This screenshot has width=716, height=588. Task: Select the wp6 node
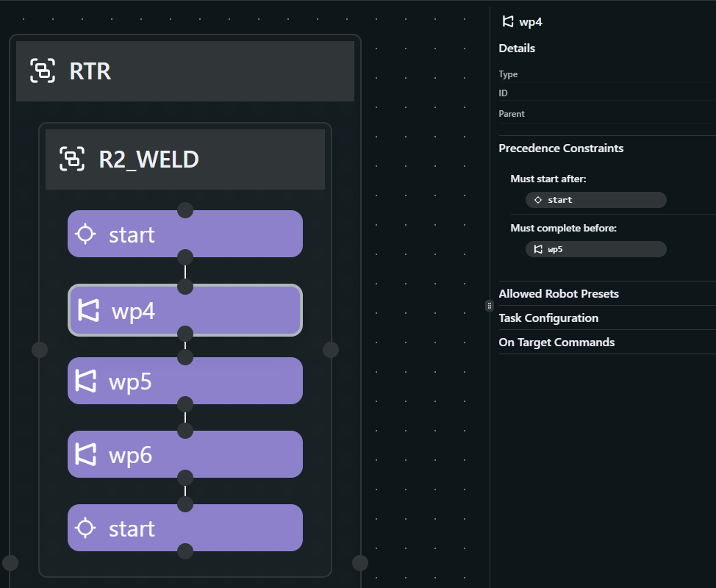pos(185,454)
